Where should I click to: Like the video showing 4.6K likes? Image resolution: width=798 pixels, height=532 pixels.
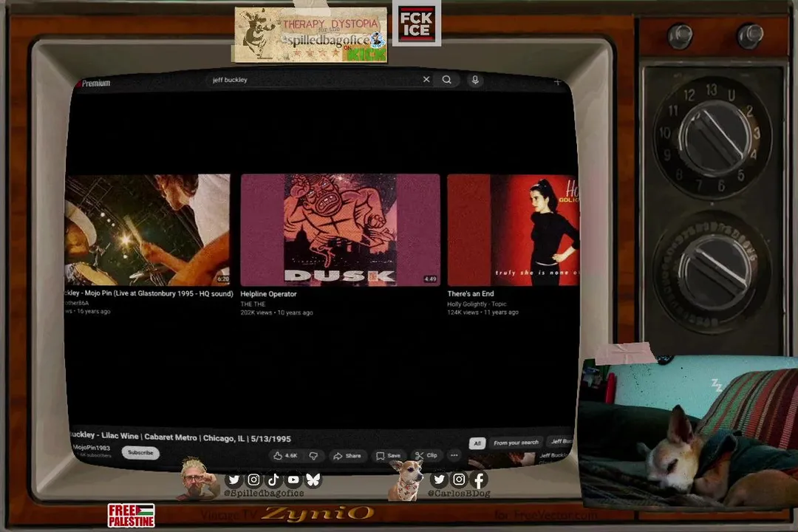285,456
